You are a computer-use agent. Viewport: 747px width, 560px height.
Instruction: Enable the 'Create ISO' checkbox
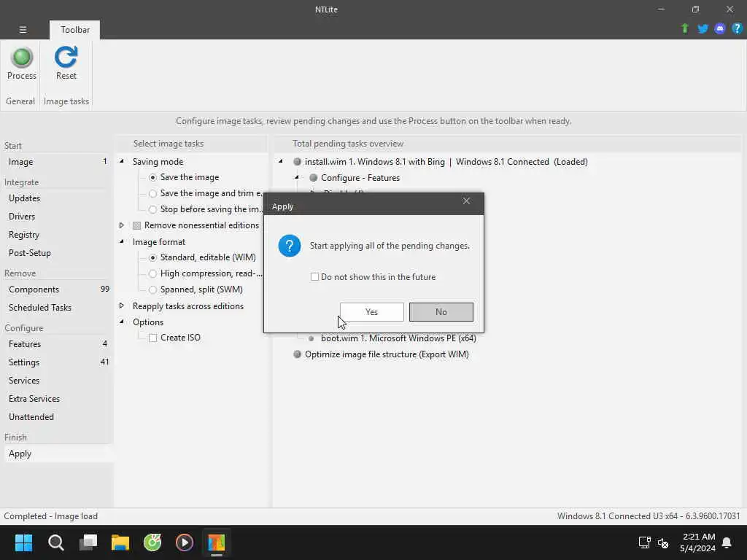pyautogui.click(x=152, y=338)
